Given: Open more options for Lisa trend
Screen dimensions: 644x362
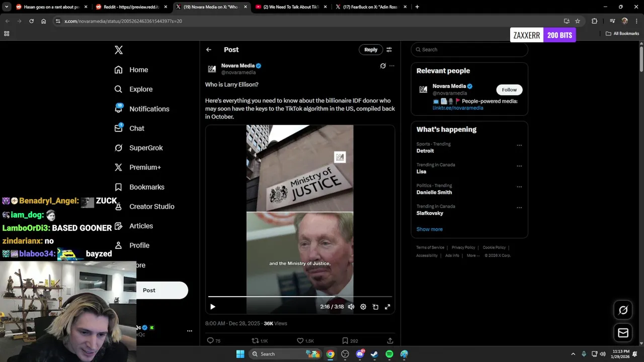Looking at the screenshot, I should [519, 166].
